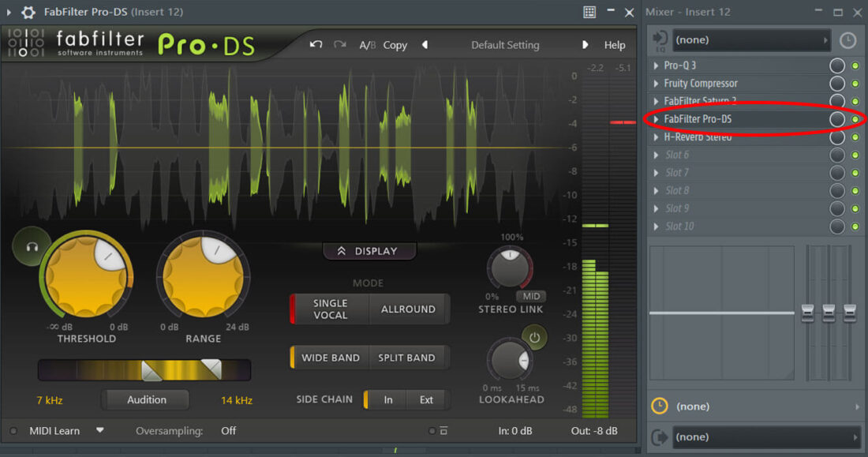Select Allround mode
The width and height of the screenshot is (868, 457).
(x=408, y=309)
